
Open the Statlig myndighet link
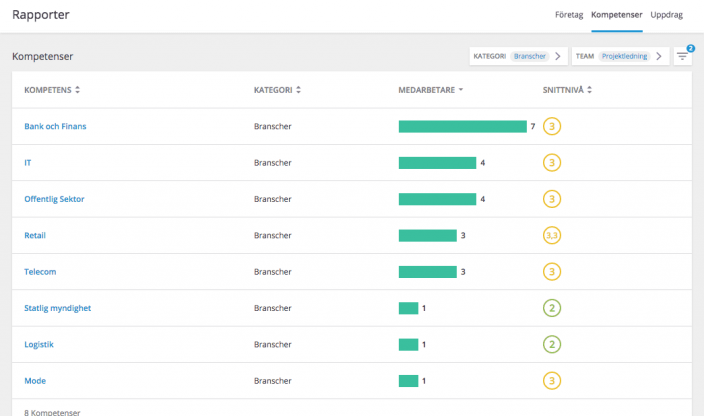(57, 308)
